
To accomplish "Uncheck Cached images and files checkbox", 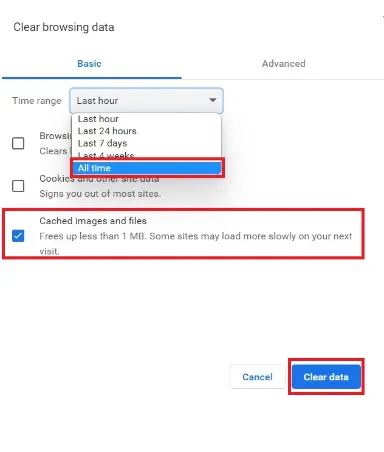I will (18, 236).
